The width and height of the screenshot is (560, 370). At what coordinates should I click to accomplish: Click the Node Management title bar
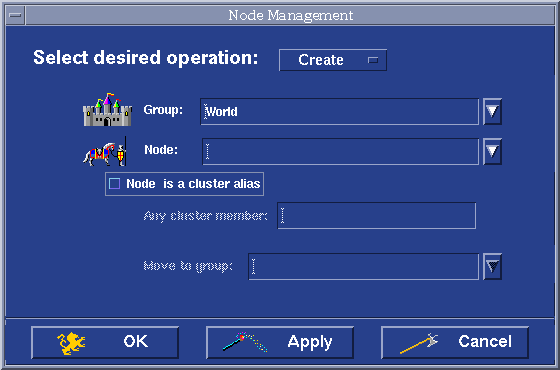(290, 15)
